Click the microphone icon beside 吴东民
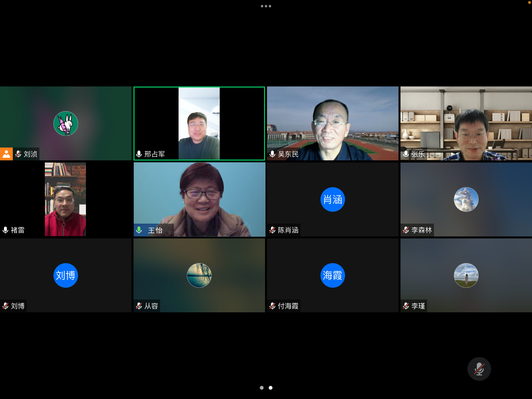532x399 pixels. tap(272, 154)
